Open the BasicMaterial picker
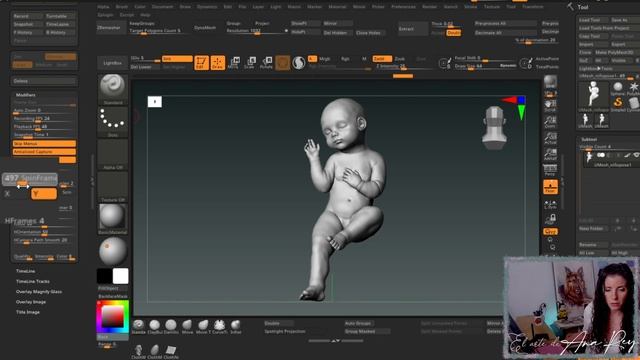 (x=113, y=219)
